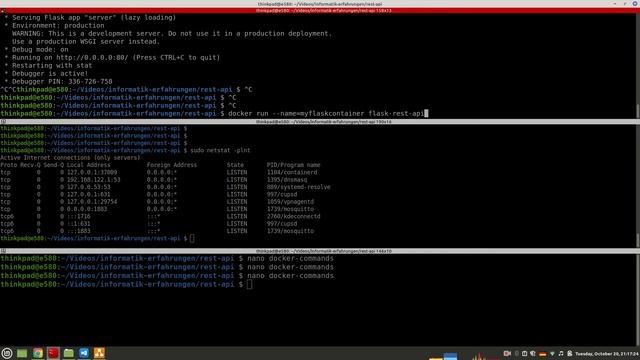
Task: Switch keyboard layout via German flag
Action: (x=542, y=354)
